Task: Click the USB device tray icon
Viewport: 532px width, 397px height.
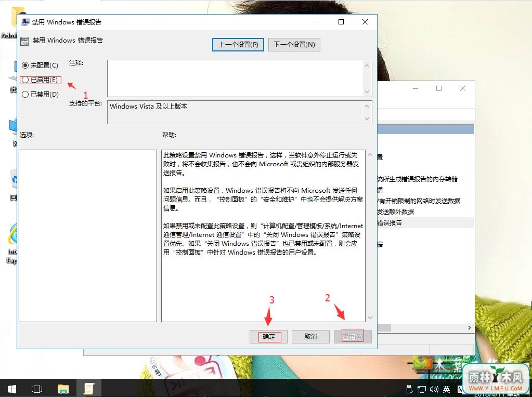Action: coord(409,389)
